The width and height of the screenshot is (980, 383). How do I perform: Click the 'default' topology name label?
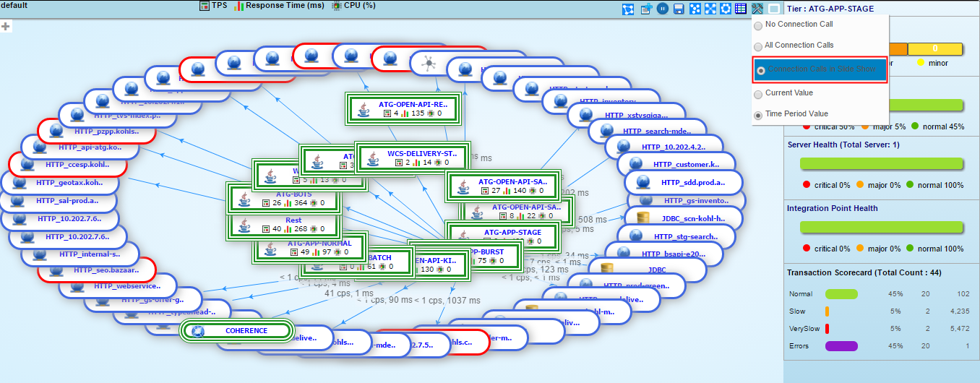14,4
